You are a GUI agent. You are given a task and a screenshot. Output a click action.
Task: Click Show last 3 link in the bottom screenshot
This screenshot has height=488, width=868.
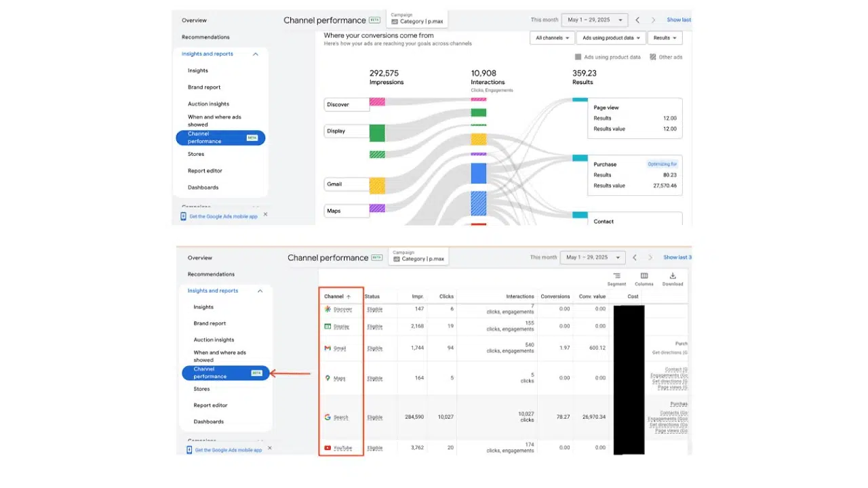click(x=677, y=258)
